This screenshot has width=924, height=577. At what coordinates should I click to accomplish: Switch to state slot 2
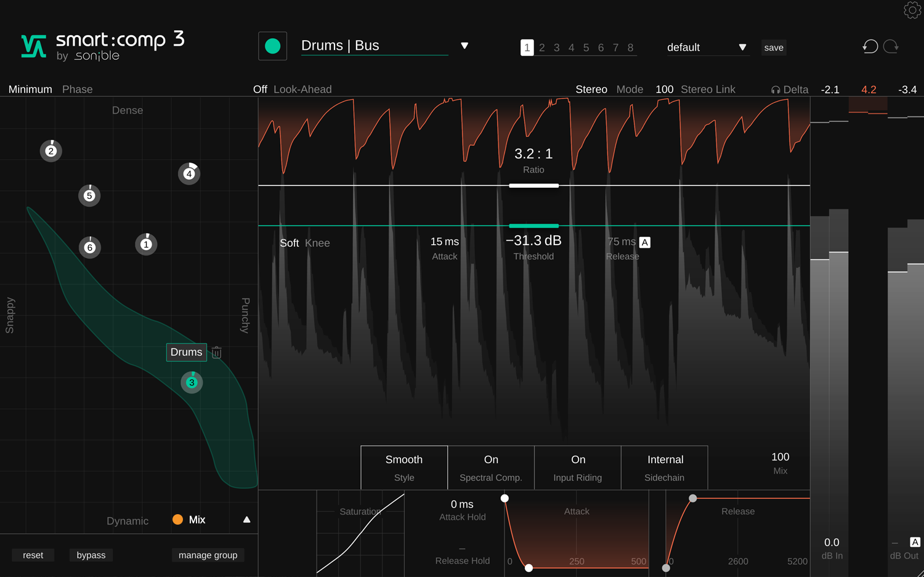point(541,47)
